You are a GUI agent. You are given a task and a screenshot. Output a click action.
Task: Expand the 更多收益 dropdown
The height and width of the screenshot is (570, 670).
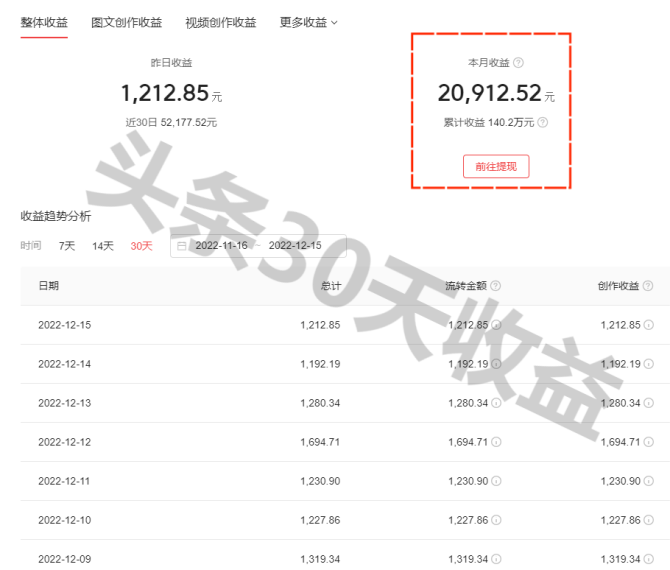(x=308, y=22)
